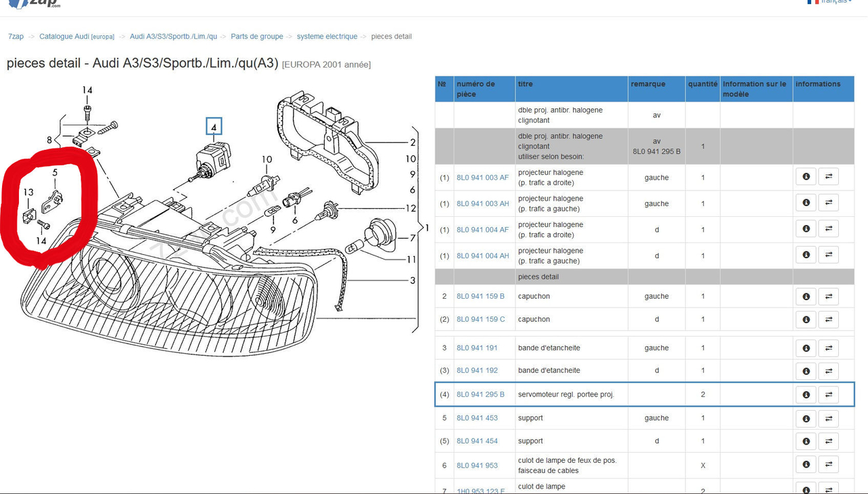868x494 pixels.
Task: Navigate to Parts de groupe breadcrumb
Action: (256, 37)
